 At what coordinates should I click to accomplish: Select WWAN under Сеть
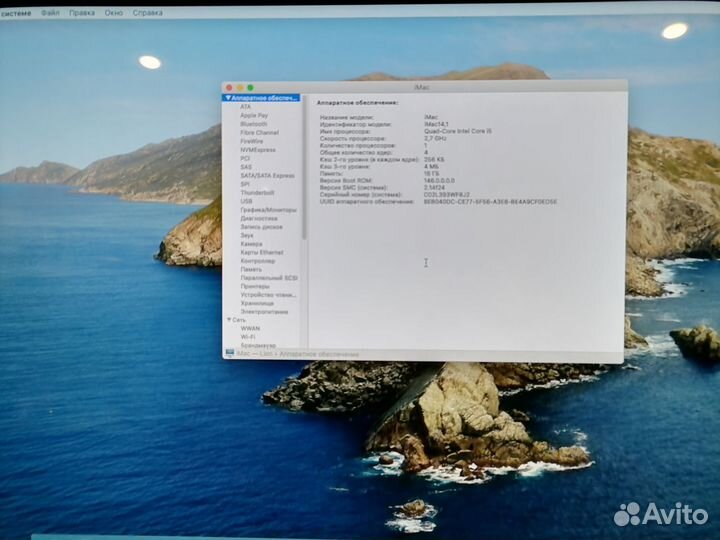pyautogui.click(x=250, y=329)
